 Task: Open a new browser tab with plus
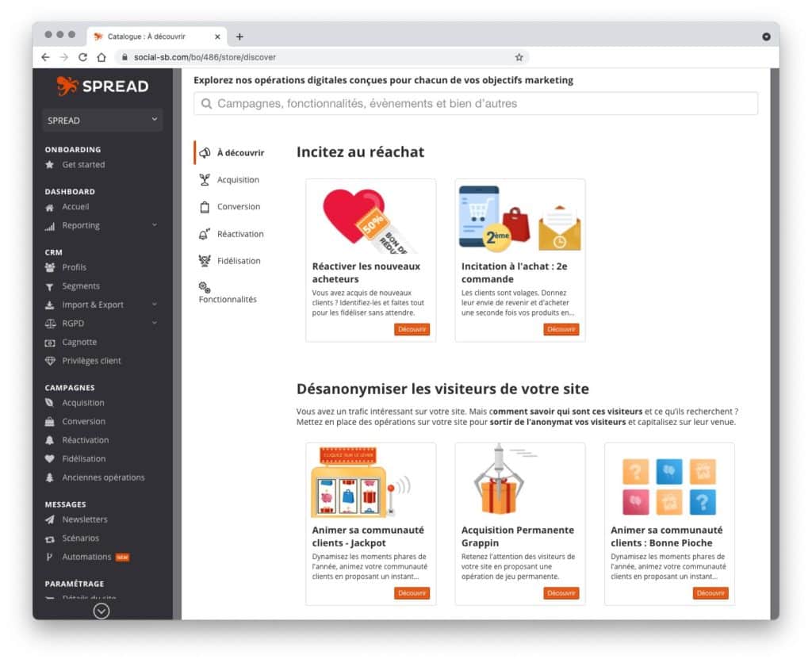[x=239, y=36]
